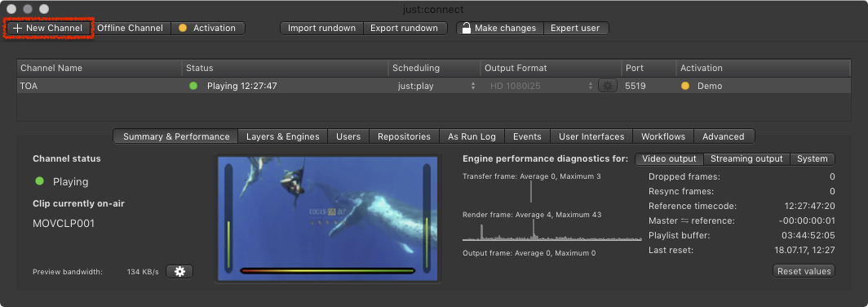Click the Master reference value -00:00:00:01

tap(807, 221)
